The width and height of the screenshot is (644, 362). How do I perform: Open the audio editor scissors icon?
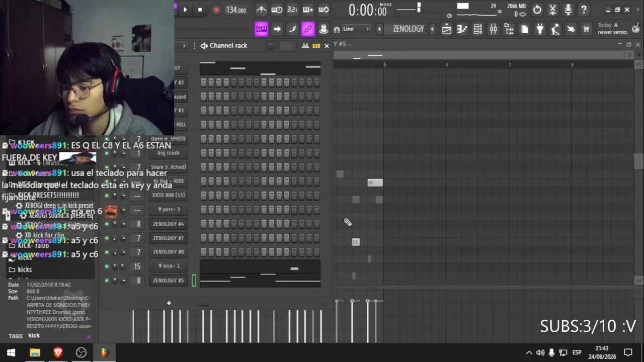click(553, 10)
